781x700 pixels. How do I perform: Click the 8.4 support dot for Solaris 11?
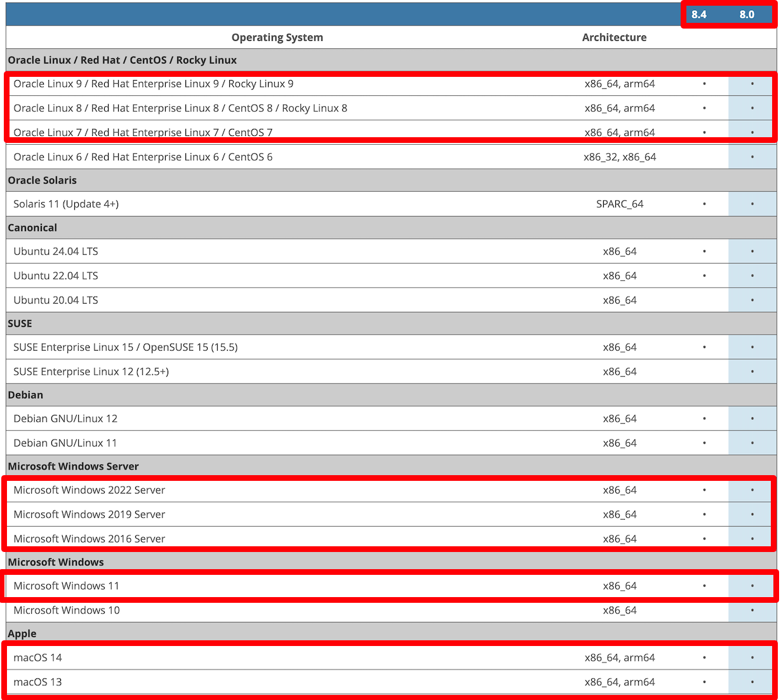point(704,204)
